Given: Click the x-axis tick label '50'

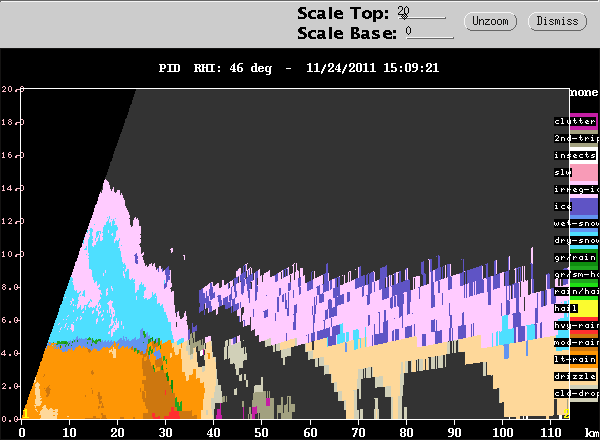Looking at the screenshot, I should 261,433.
